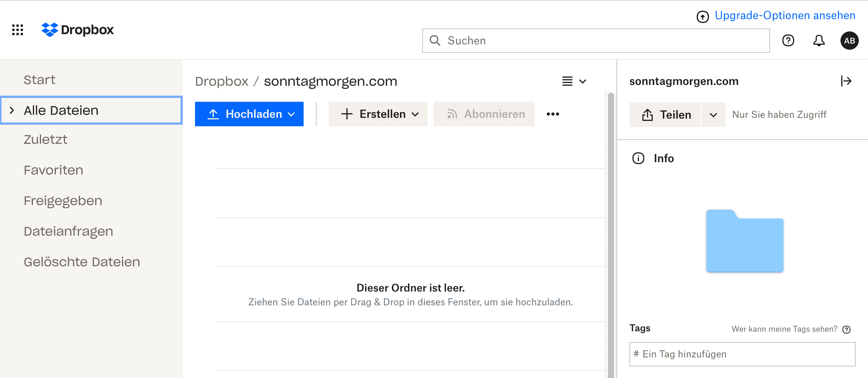Open the apps grid launcher icon
The height and width of the screenshot is (378, 868).
(x=18, y=30)
